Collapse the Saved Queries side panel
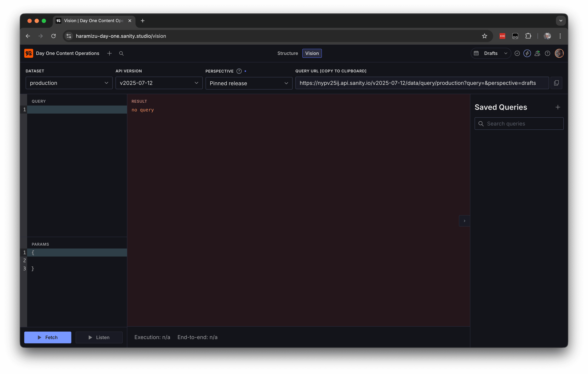Viewport: 588px width, 374px height. coord(464,221)
